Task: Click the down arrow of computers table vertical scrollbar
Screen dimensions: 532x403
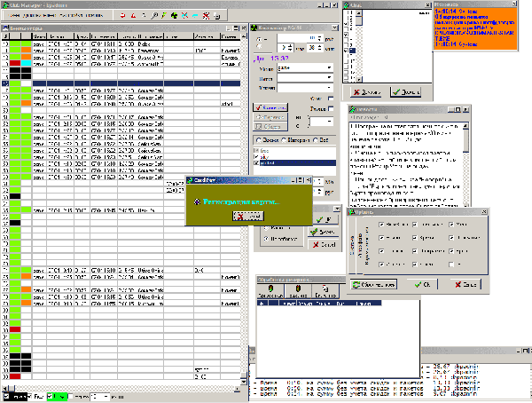Action: [244, 383]
